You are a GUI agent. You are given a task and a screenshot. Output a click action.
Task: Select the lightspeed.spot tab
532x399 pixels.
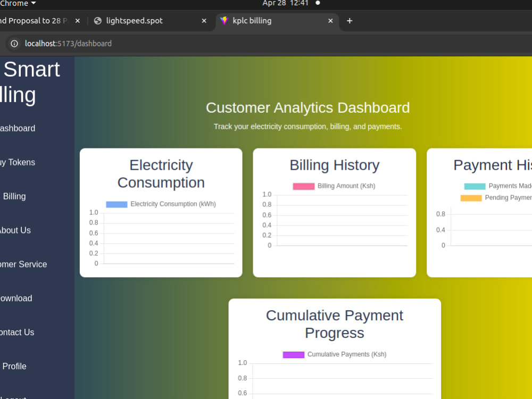pyautogui.click(x=133, y=21)
